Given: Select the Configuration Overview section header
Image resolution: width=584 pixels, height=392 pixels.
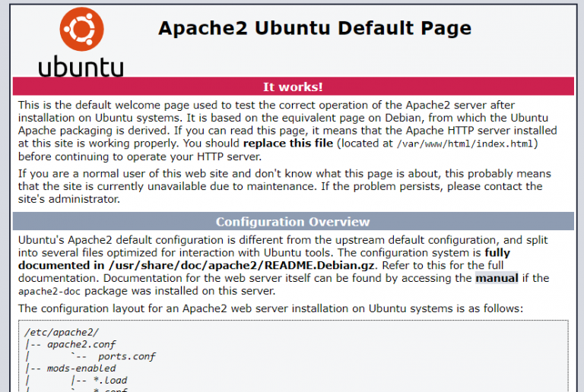Looking at the screenshot, I should pyautogui.click(x=293, y=222).
